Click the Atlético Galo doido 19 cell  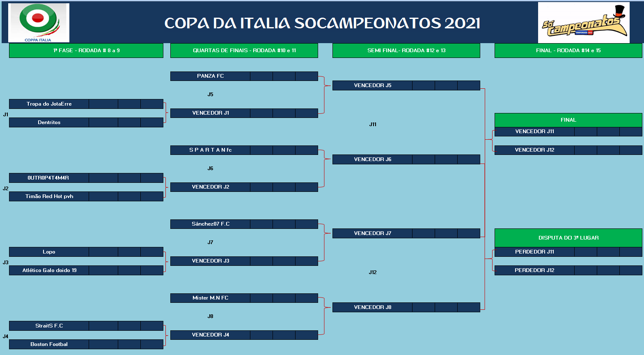tap(49, 270)
